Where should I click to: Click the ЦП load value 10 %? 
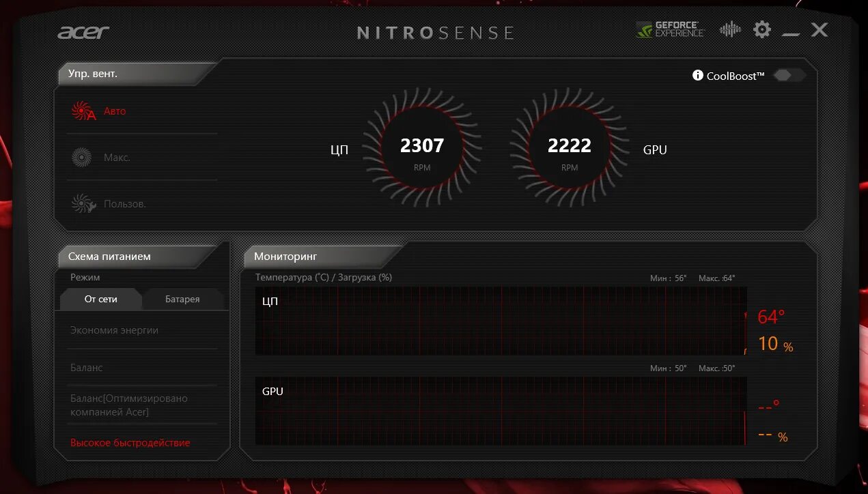(776, 344)
